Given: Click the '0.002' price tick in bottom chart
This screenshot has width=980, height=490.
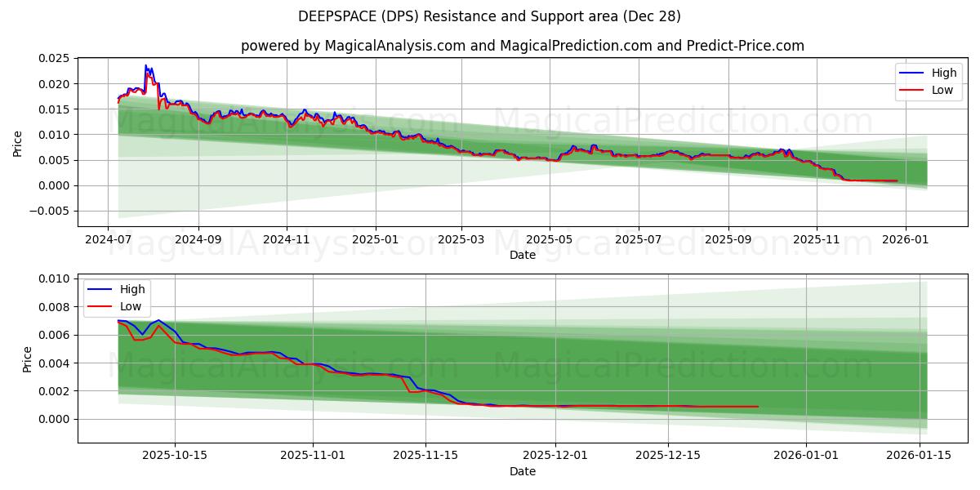Looking at the screenshot, I should coord(56,391).
